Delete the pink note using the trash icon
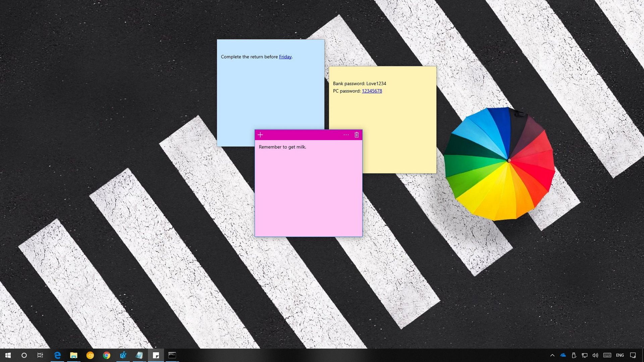Image resolution: width=644 pixels, height=362 pixels. [357, 135]
